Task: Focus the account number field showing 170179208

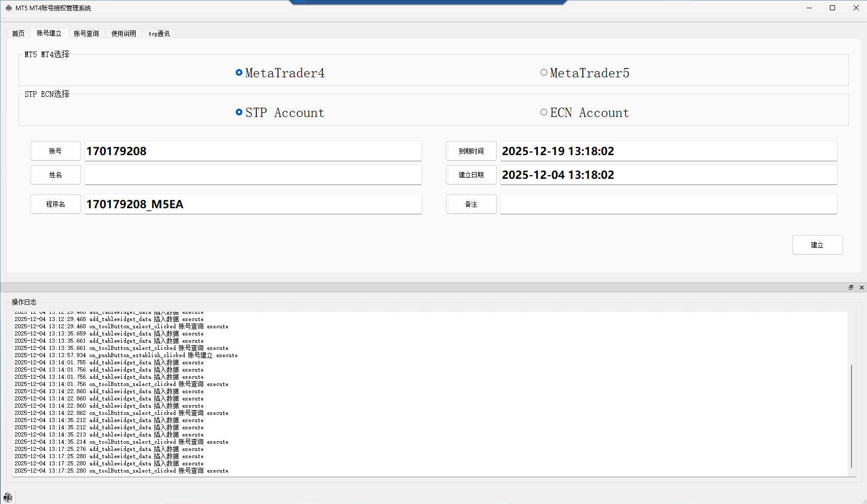Action: [253, 151]
